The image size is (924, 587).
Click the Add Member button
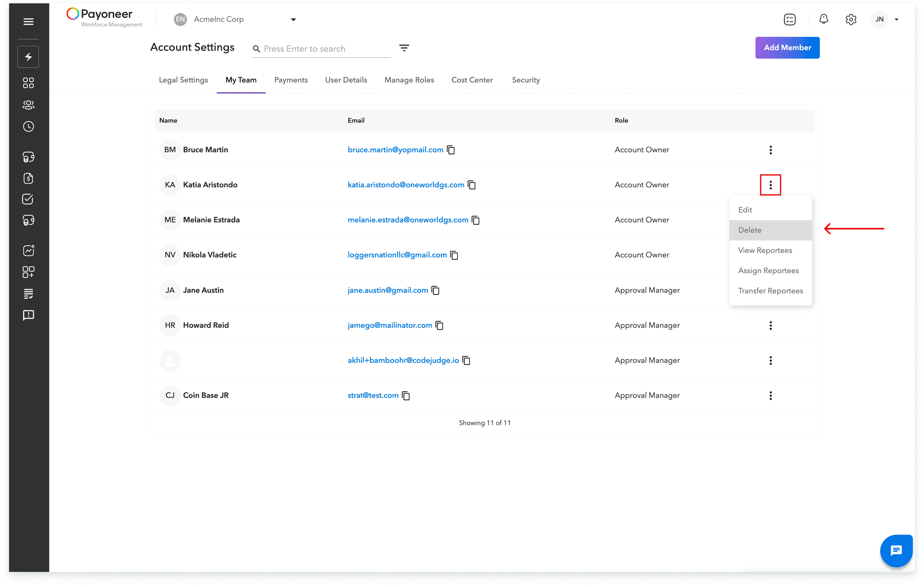pyautogui.click(x=787, y=48)
